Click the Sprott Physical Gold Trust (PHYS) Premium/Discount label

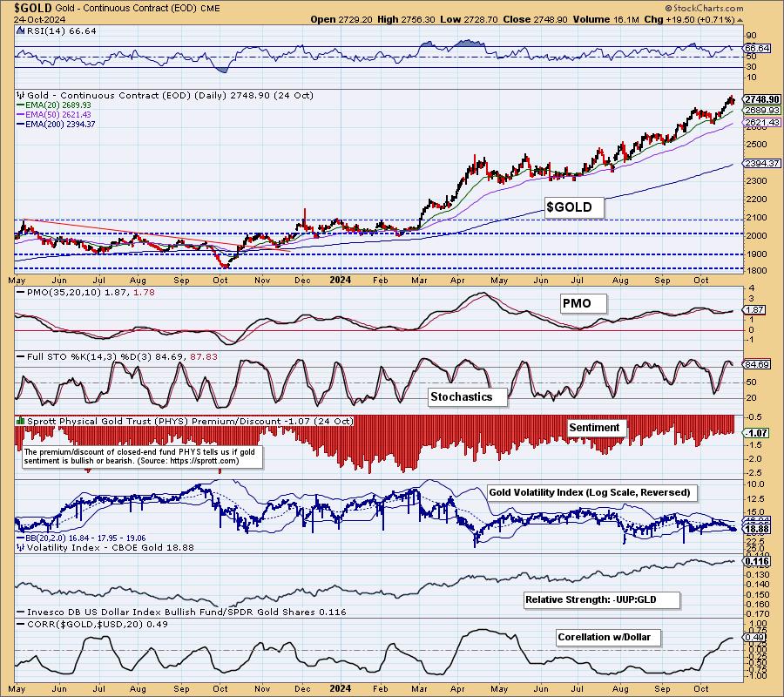coord(190,421)
